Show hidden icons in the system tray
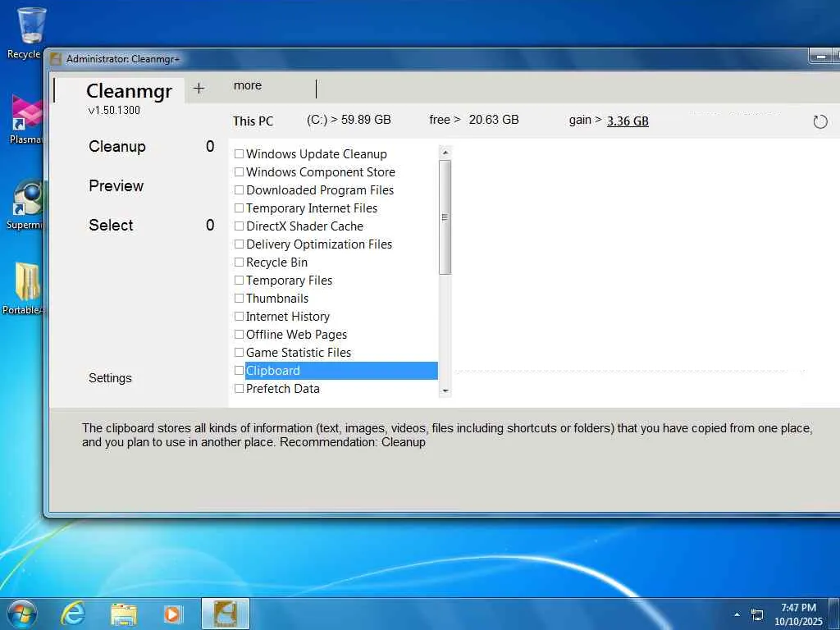 [x=737, y=614]
